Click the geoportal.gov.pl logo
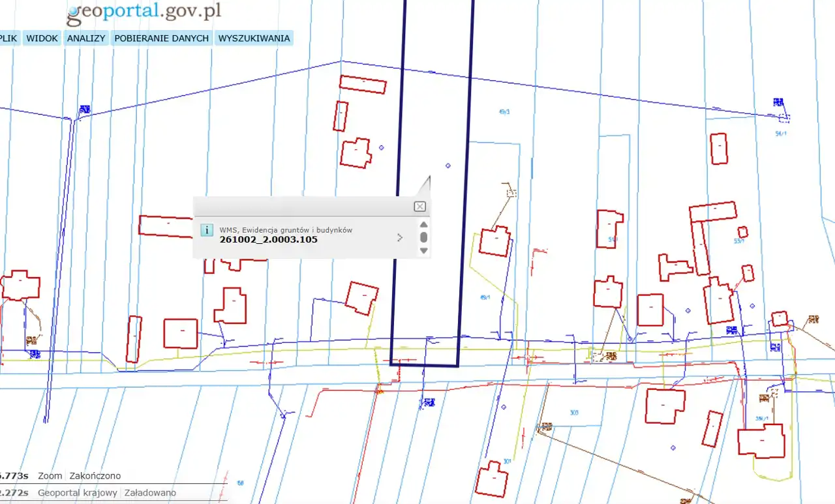The height and width of the screenshot is (504, 835). [144, 11]
